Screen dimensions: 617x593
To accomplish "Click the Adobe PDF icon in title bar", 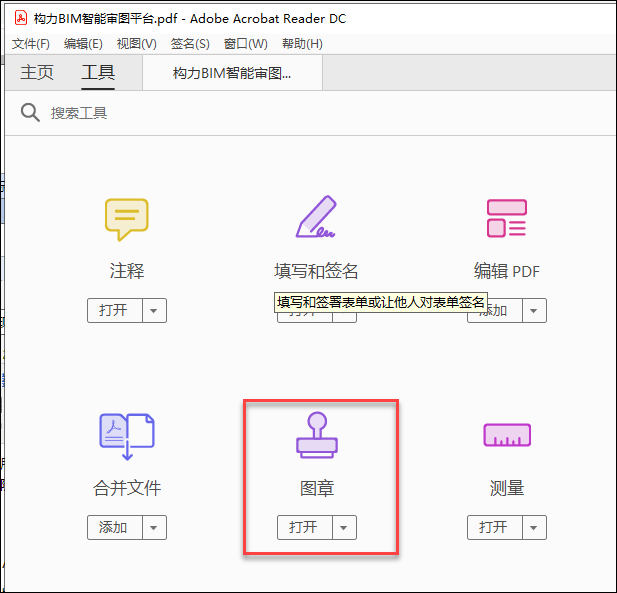I will (x=20, y=18).
